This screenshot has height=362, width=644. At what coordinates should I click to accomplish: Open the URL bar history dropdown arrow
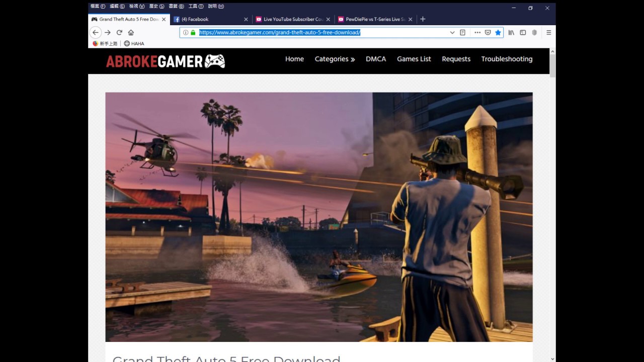[452, 32]
